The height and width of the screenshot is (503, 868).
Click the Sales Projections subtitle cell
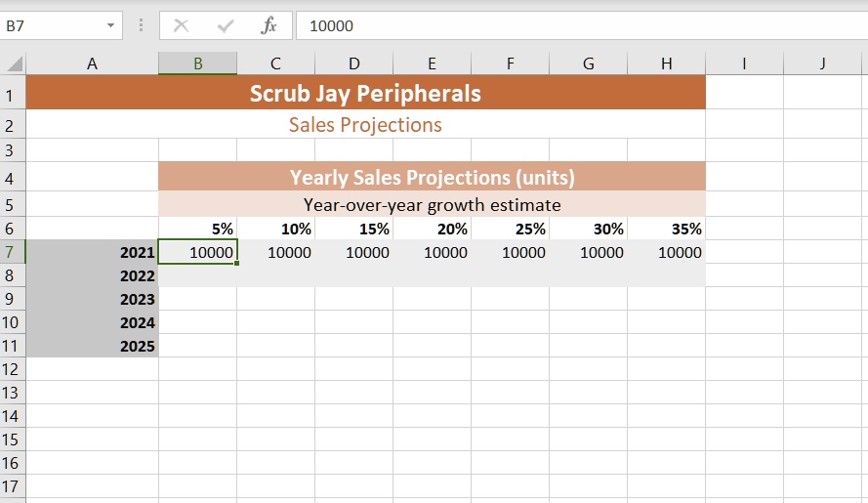point(365,125)
